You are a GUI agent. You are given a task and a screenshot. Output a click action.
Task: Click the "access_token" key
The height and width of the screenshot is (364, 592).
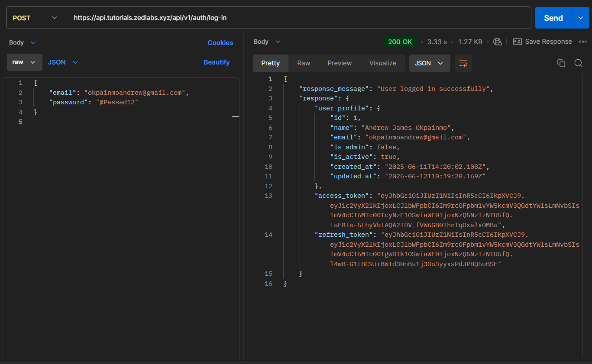(x=342, y=196)
